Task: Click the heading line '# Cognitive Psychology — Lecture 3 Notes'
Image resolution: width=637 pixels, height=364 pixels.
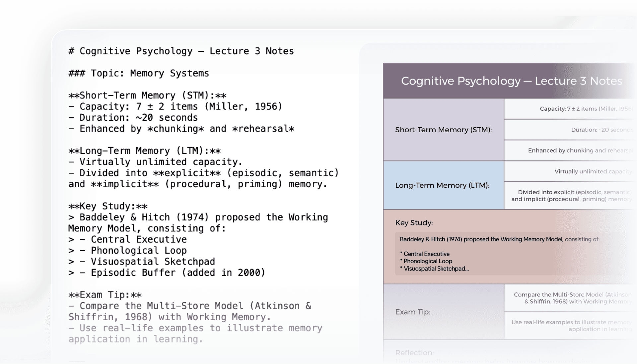Action: (x=181, y=51)
